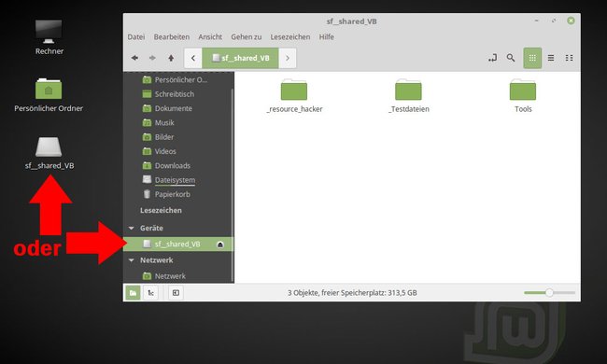Select the Tools folder

point(523,96)
